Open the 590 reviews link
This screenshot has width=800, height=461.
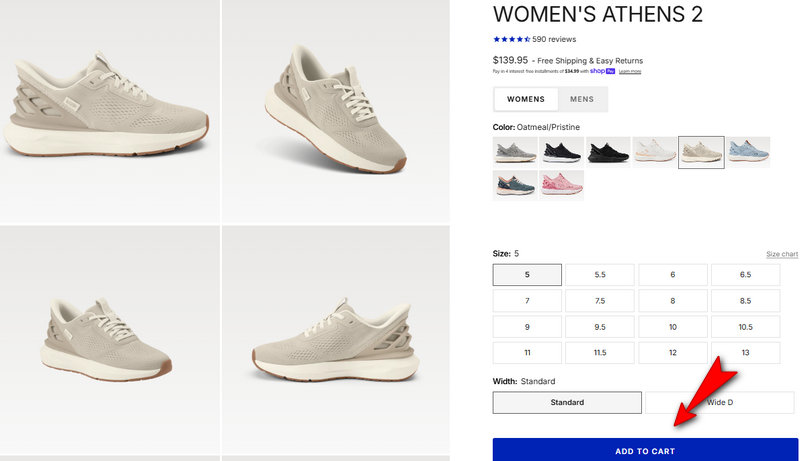point(554,39)
